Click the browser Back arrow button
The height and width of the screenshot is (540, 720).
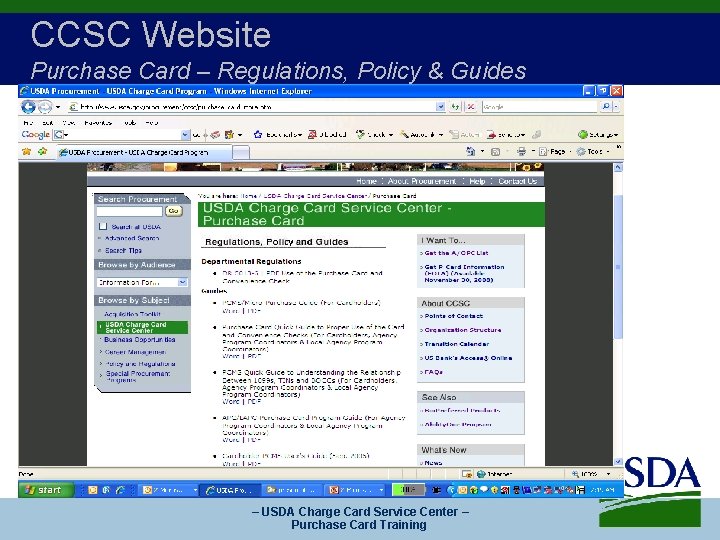[x=28, y=107]
